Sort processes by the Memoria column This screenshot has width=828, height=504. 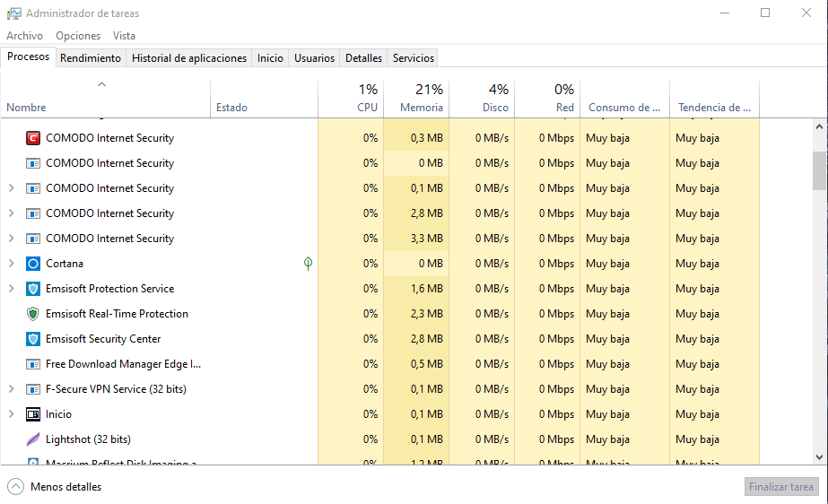coord(421,99)
